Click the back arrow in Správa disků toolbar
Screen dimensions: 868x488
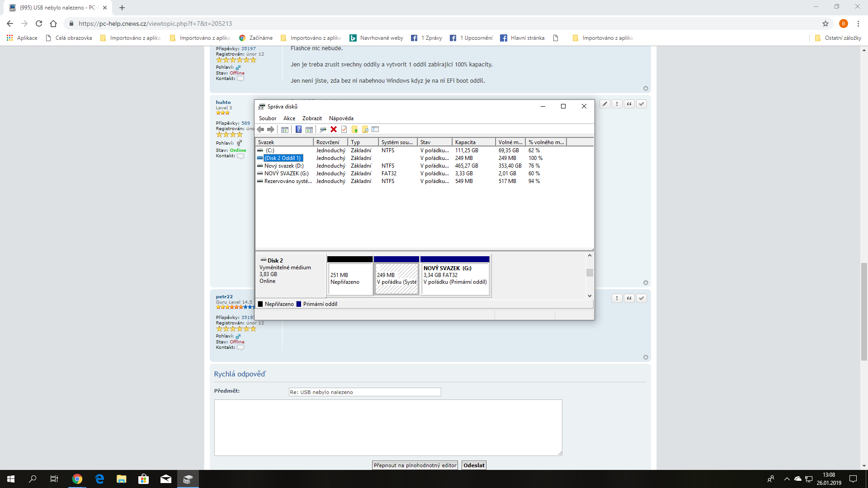pos(261,130)
